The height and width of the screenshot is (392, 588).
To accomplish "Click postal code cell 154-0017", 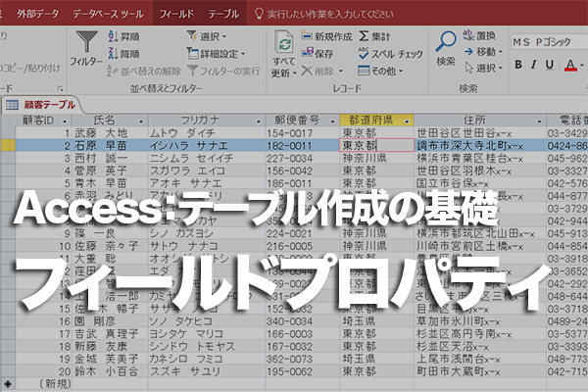I will [302, 133].
